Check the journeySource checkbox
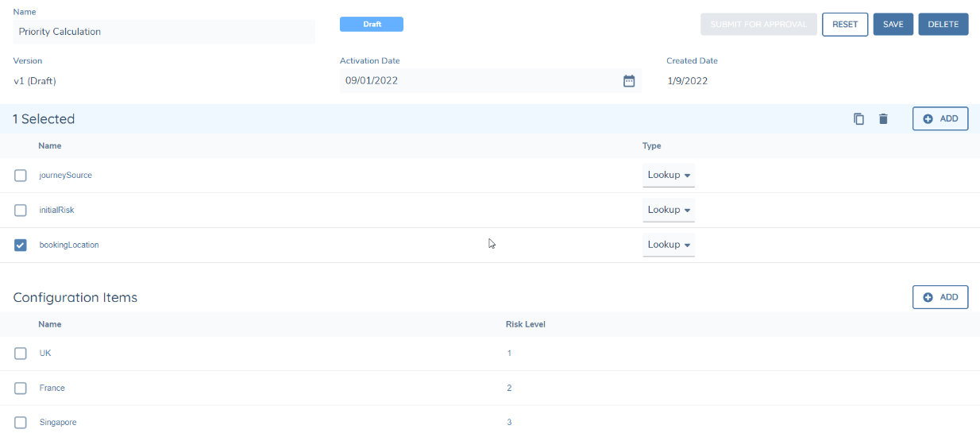This screenshot has height=437, width=980. pos(21,176)
